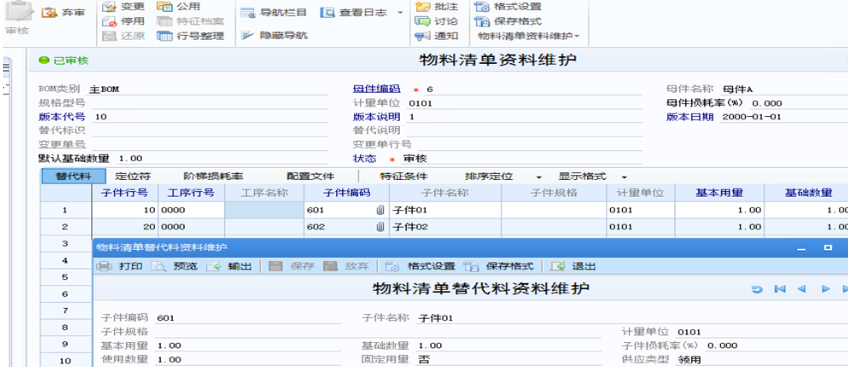Click 子件编码 value 601 in substitute window

165,318
